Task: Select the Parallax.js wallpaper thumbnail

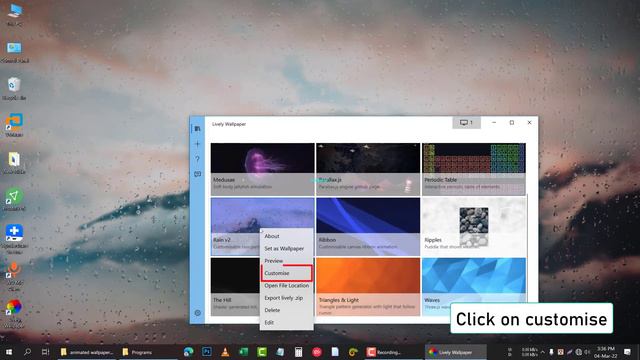Action: (x=368, y=169)
